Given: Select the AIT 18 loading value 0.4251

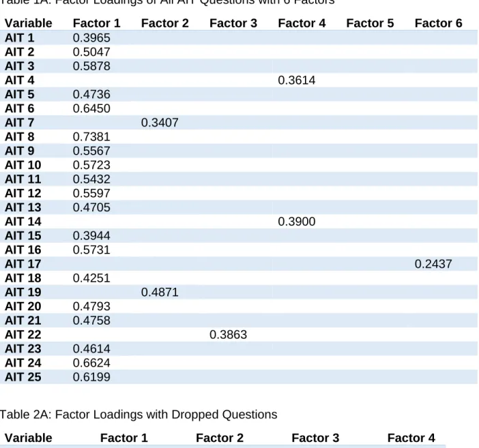Looking at the screenshot, I should (x=91, y=278).
